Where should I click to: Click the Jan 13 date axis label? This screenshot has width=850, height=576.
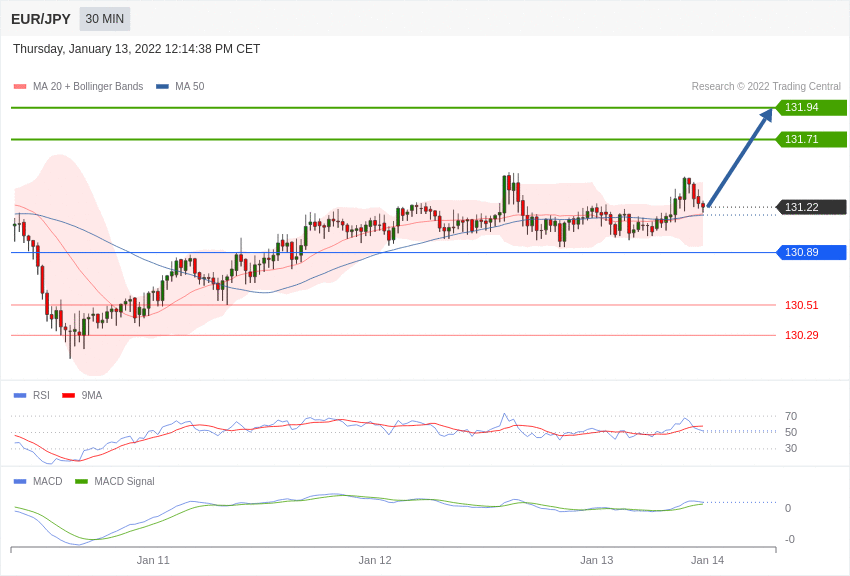[596, 560]
